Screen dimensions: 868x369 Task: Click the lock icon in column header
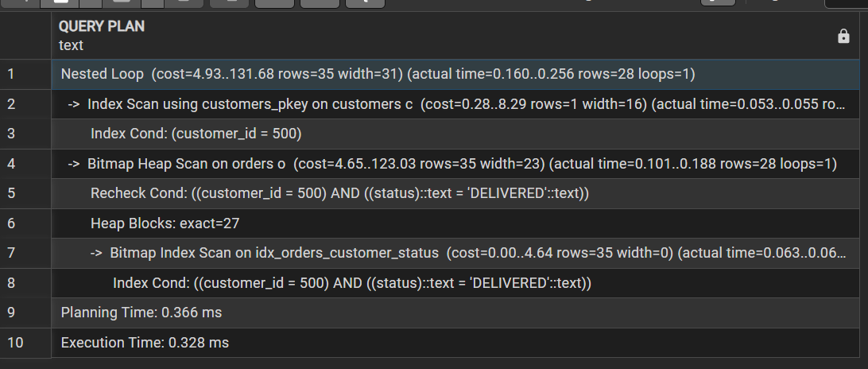click(x=843, y=37)
